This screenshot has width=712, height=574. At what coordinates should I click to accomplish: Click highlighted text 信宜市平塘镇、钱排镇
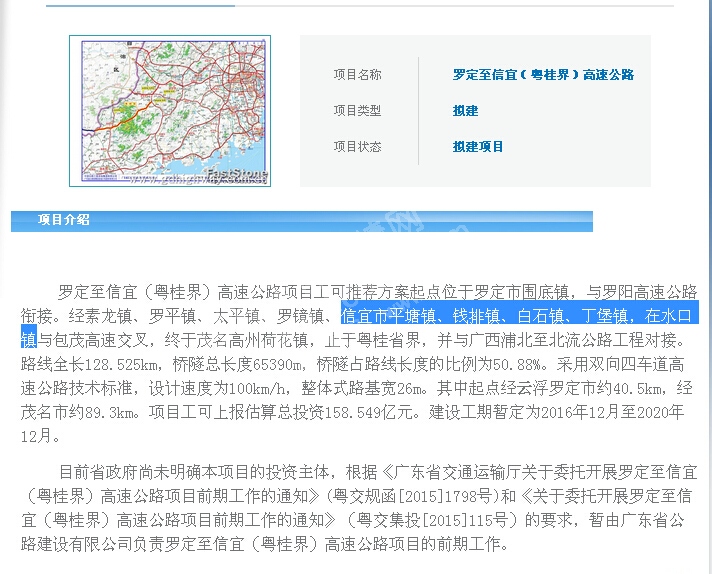[421, 316]
